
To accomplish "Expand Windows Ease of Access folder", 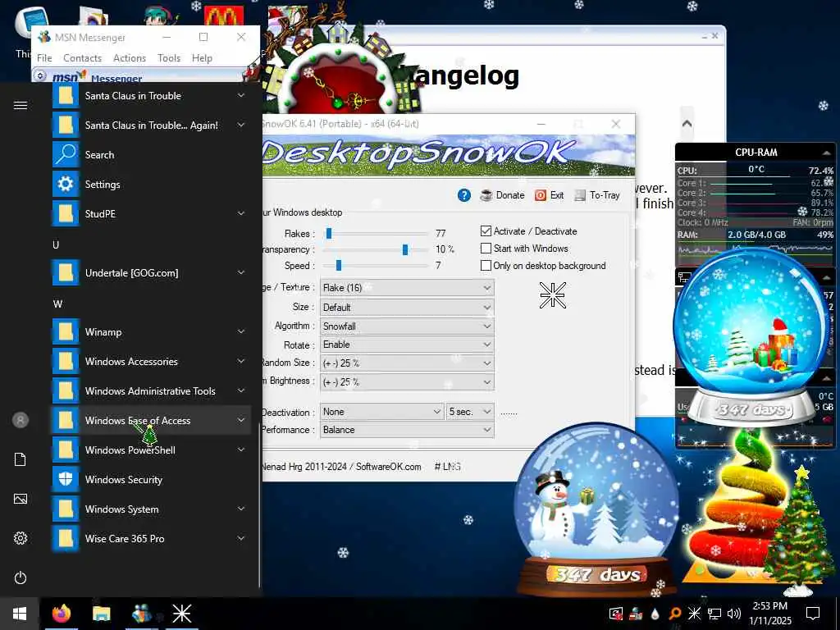I will point(150,421).
